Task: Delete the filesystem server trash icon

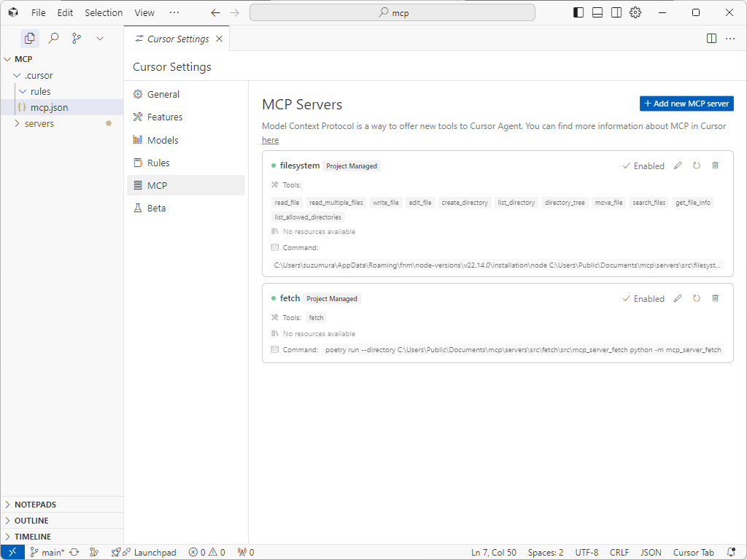Action: (715, 166)
